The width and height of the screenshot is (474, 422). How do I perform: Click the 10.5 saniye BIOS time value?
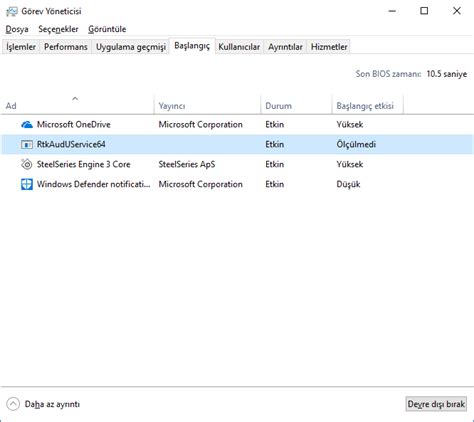tap(447, 74)
